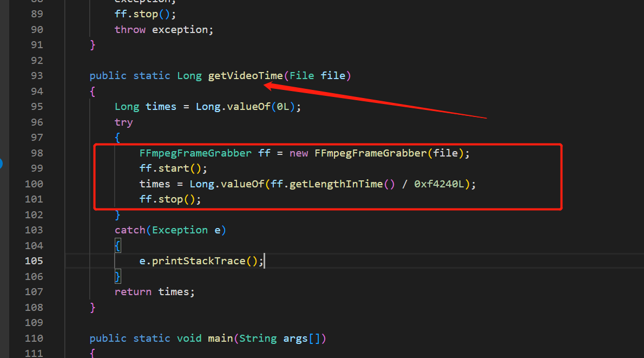Click line number 100 in the gutter
The image size is (644, 358).
tap(34, 184)
